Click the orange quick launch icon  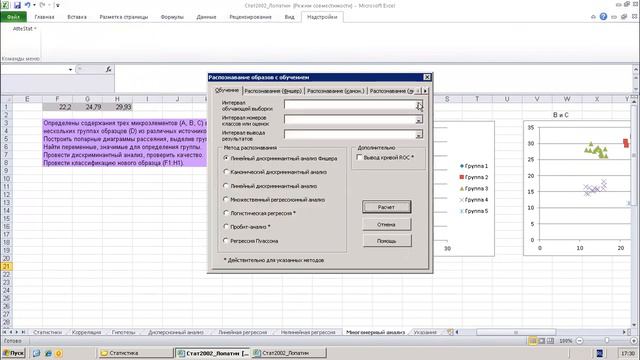[x=58, y=353]
